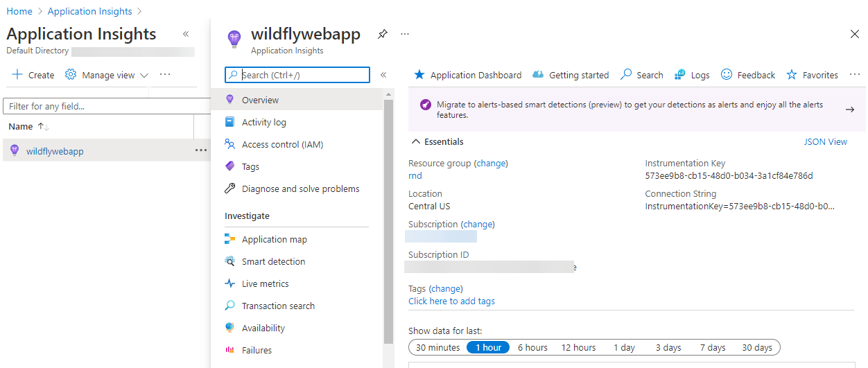Click the Favorites star icon

click(792, 75)
